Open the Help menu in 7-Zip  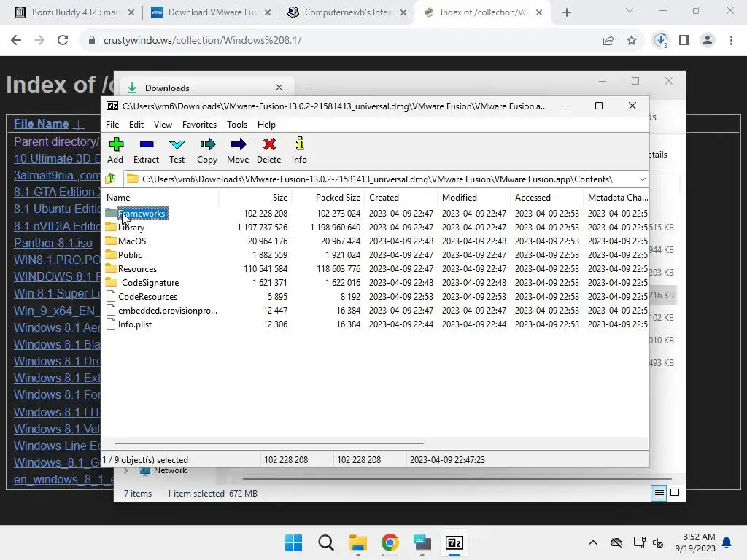click(266, 124)
